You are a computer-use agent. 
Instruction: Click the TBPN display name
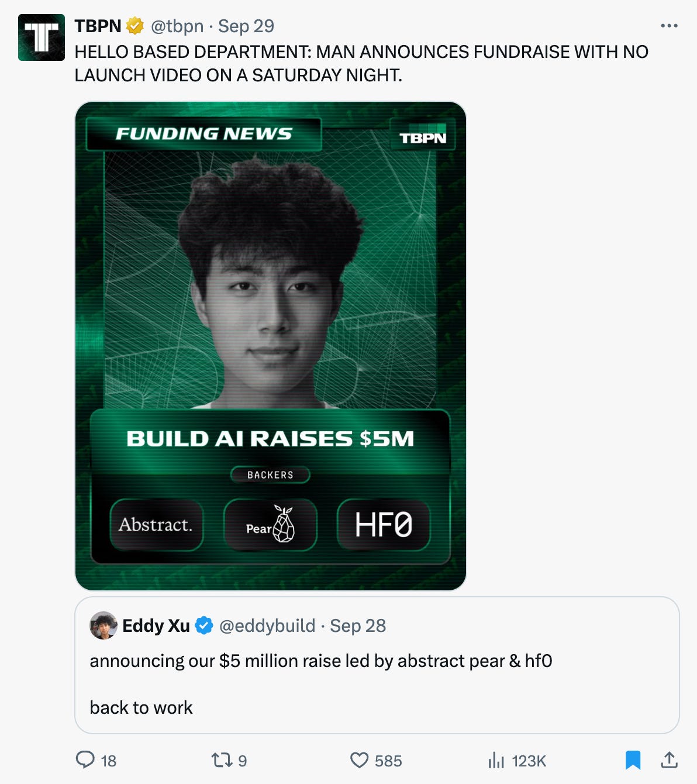pos(98,26)
